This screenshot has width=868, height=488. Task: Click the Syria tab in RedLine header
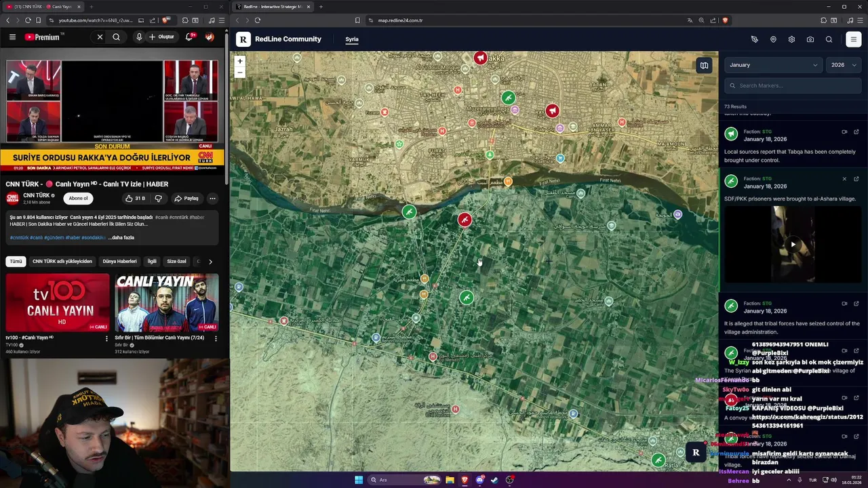[352, 39]
